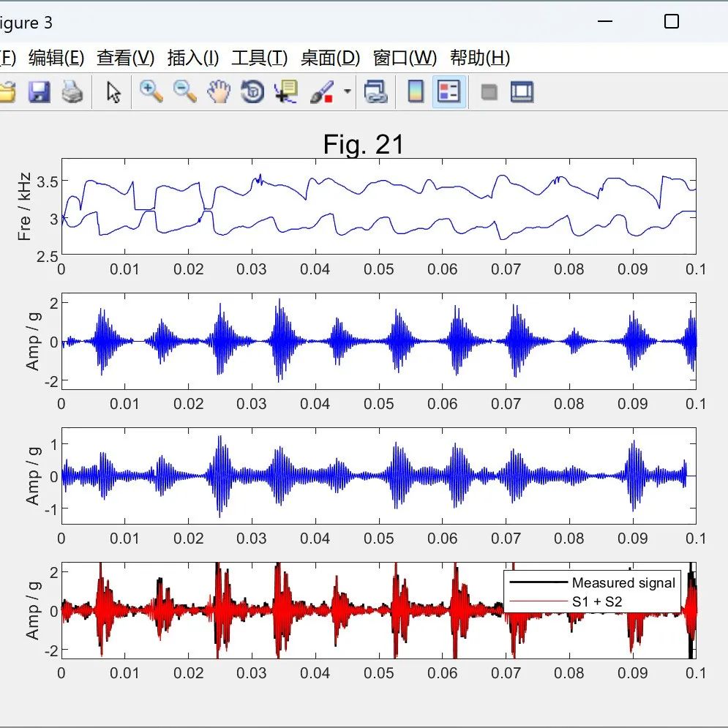Open the 工具(T) menu

[x=260, y=58]
